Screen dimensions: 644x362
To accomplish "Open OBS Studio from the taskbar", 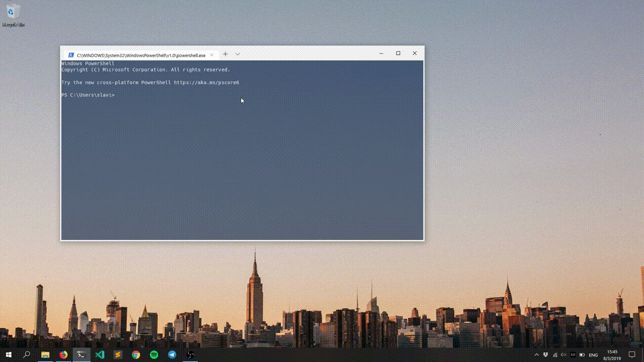I will (x=190, y=354).
